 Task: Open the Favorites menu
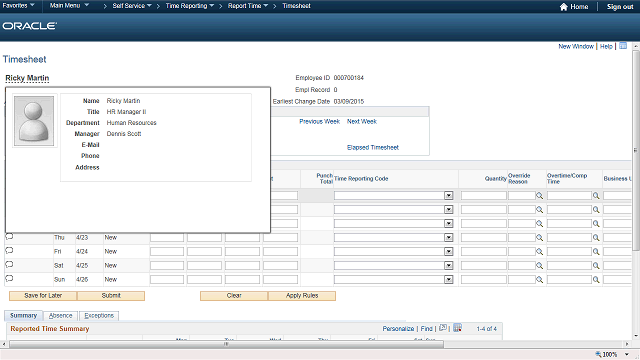tap(18, 6)
